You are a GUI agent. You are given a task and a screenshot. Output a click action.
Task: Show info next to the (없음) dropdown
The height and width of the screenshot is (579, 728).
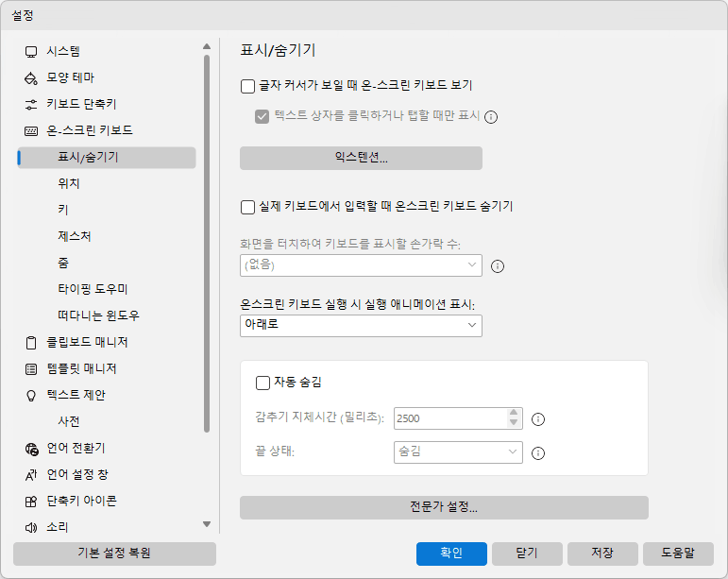(x=498, y=266)
